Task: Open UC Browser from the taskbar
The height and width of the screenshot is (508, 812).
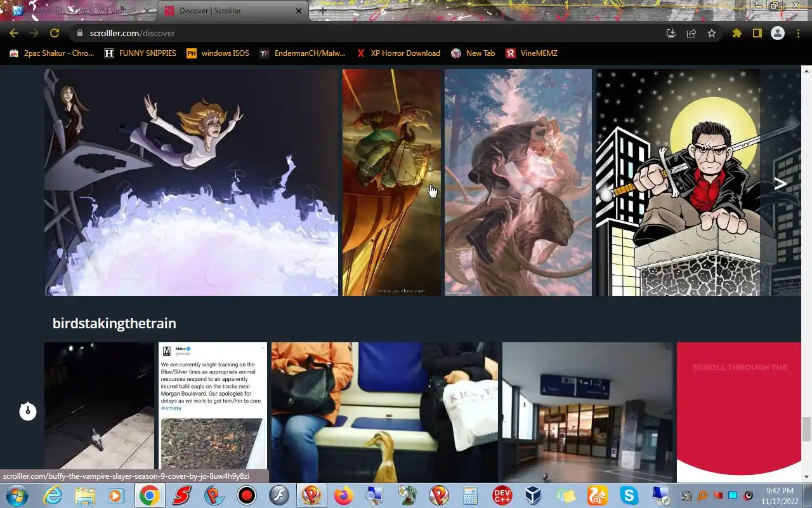Action: (597, 495)
